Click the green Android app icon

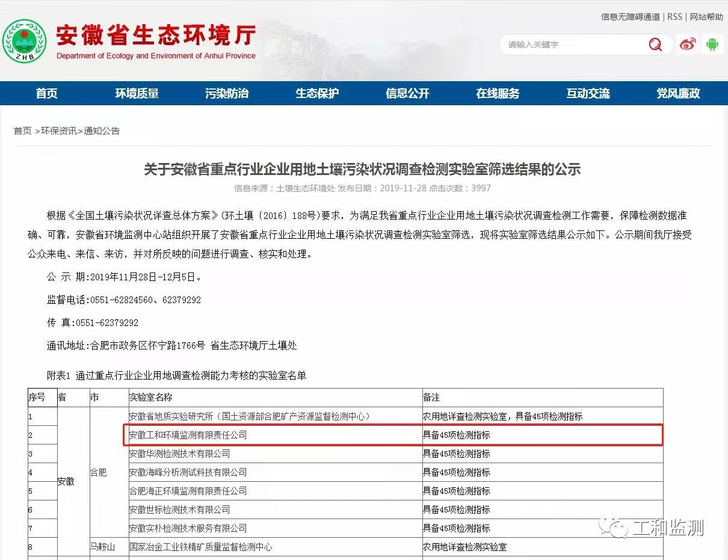(x=712, y=44)
